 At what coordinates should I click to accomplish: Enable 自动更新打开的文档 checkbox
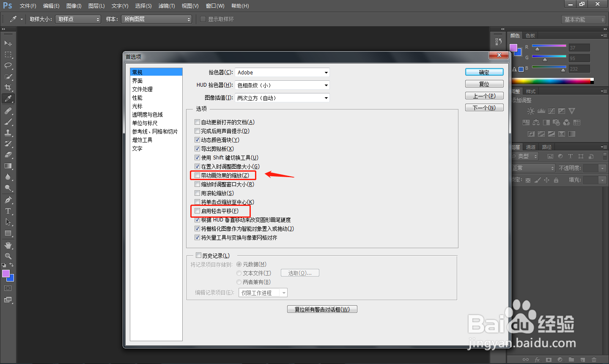197,122
